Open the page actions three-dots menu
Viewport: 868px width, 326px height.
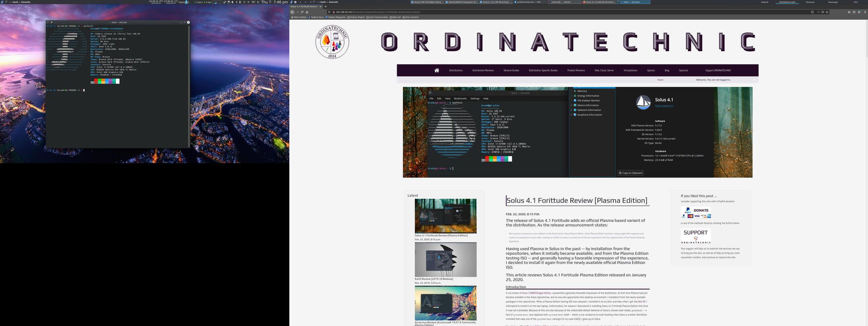point(819,12)
